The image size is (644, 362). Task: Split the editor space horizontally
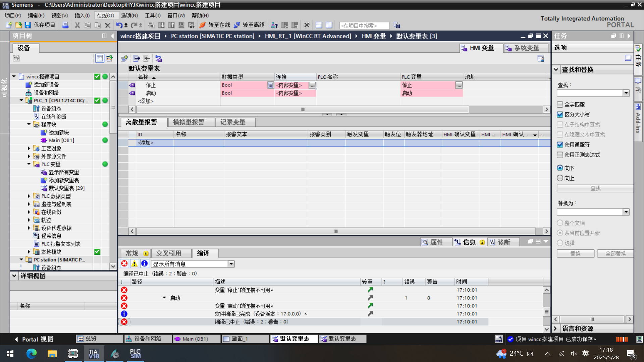tap(319, 25)
